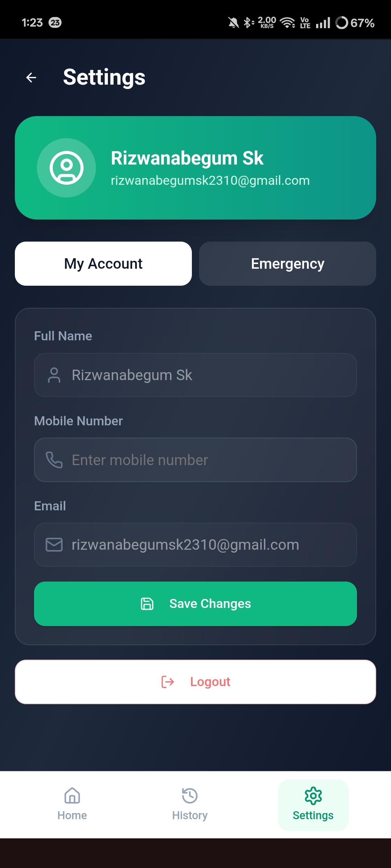Screen dimensions: 391x868
Task: Tap the logout arrow icon
Action: coord(168,682)
